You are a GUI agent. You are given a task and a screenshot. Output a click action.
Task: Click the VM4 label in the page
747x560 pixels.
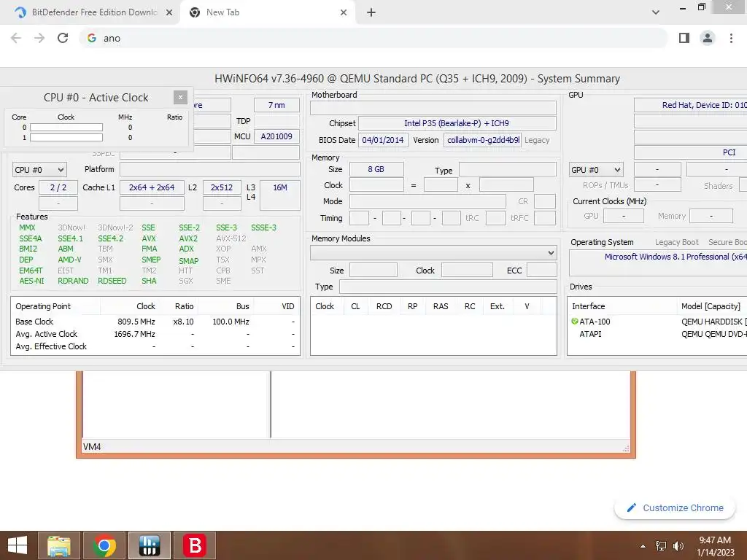point(92,447)
